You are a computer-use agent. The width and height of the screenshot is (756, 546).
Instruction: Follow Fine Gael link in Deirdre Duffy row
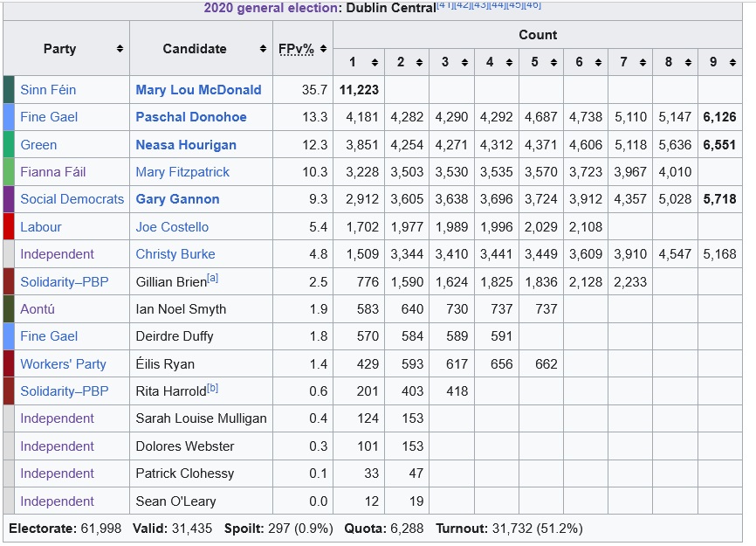(49, 335)
